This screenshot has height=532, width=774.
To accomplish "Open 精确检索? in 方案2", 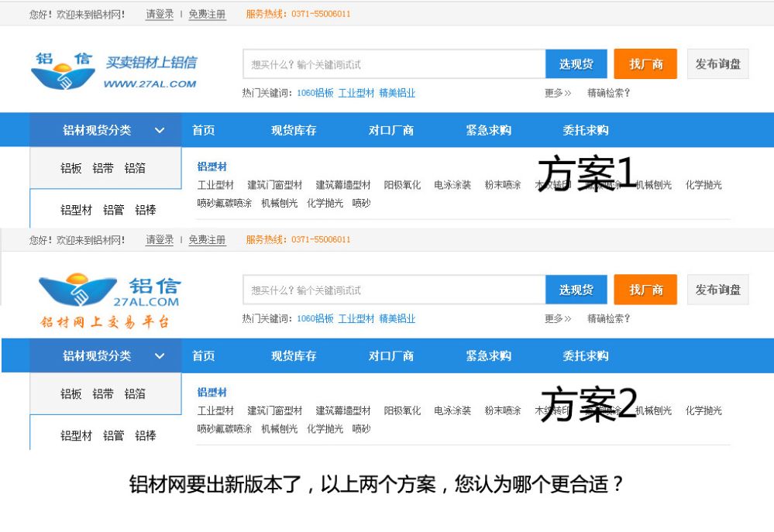I will point(609,318).
